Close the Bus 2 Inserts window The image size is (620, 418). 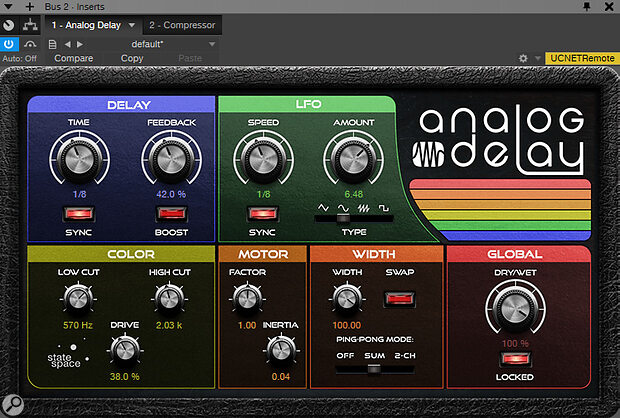(x=609, y=6)
